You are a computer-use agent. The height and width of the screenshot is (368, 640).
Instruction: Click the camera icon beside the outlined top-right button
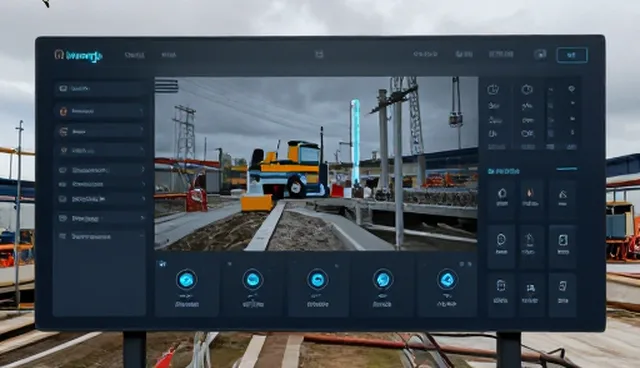(540, 54)
